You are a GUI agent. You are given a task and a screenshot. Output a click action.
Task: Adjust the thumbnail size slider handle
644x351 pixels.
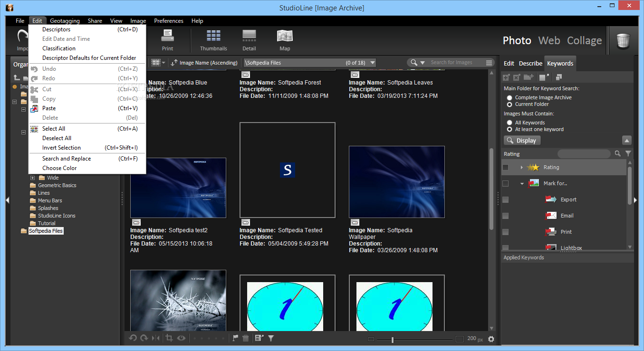[392, 340]
